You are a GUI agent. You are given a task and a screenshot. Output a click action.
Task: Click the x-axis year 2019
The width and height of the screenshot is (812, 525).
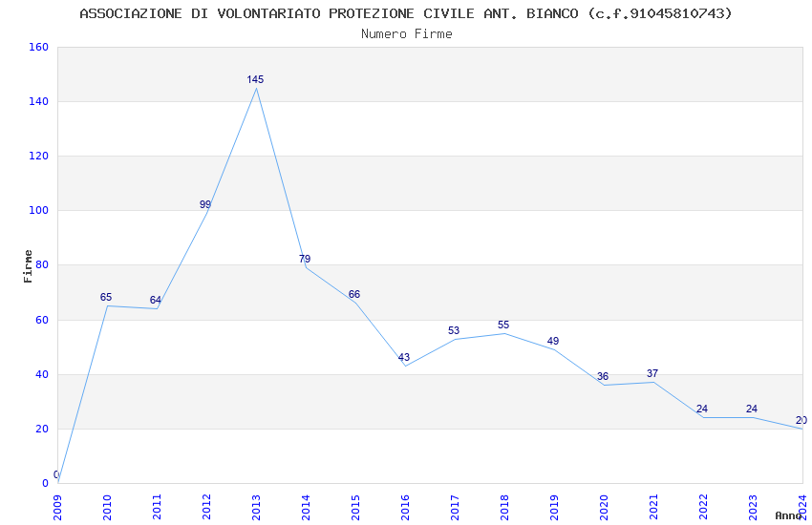[x=554, y=508]
